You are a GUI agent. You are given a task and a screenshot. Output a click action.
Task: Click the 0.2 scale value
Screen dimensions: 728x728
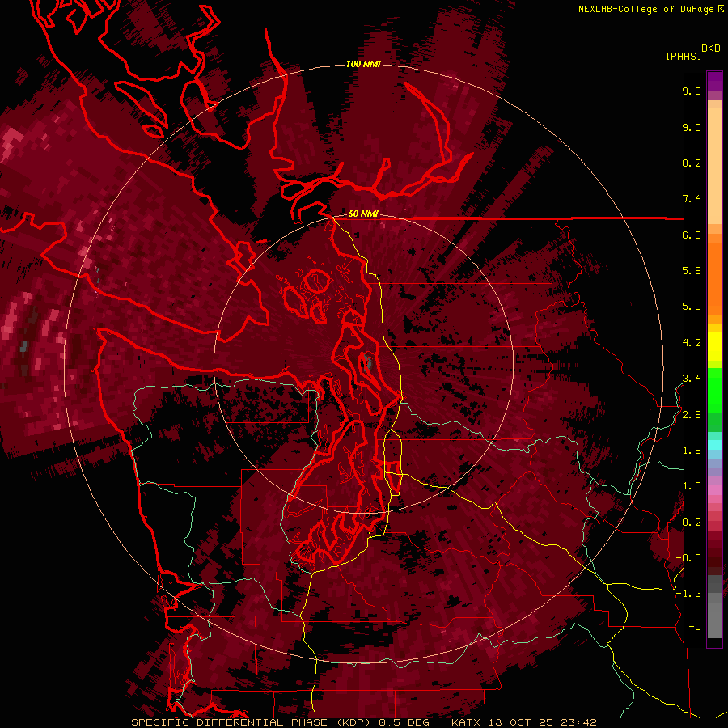pyautogui.click(x=692, y=523)
